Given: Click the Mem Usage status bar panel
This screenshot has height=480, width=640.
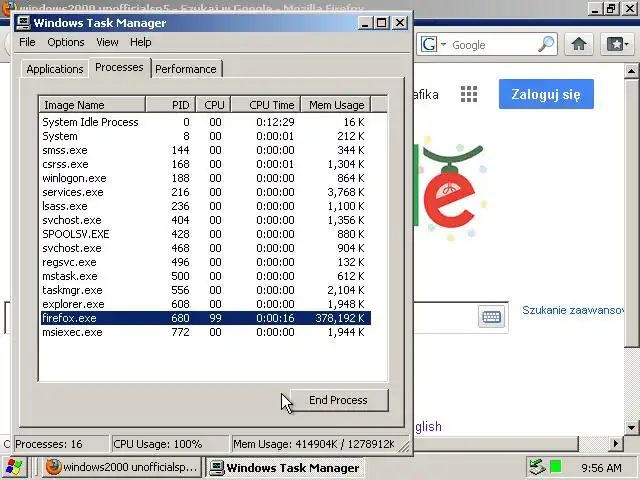Looking at the screenshot, I should [318, 444].
